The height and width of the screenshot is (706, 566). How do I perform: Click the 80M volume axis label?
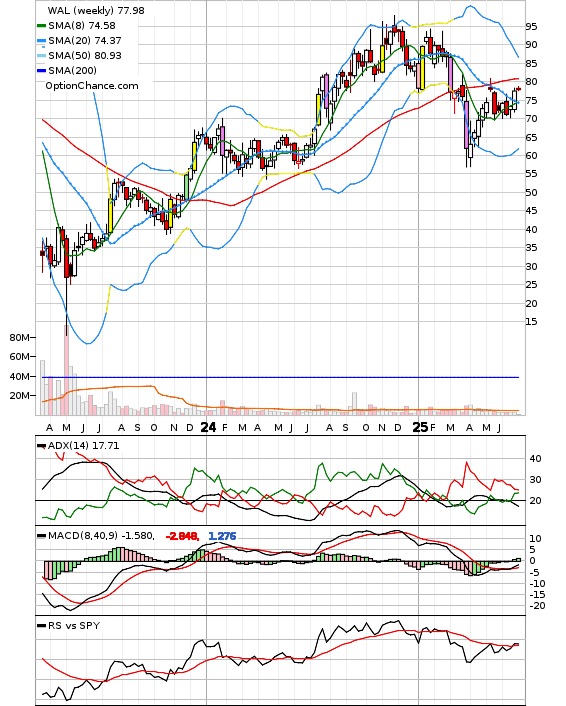(x=19, y=338)
